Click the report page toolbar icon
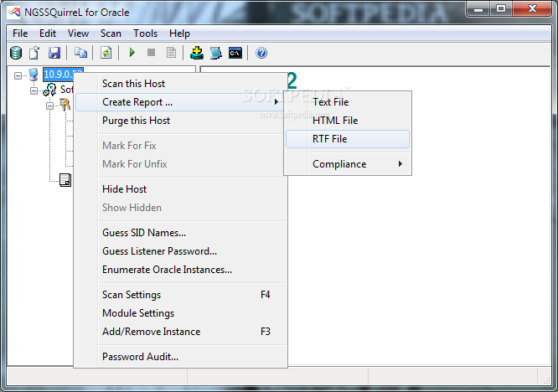This screenshot has width=558, height=392. [171, 53]
